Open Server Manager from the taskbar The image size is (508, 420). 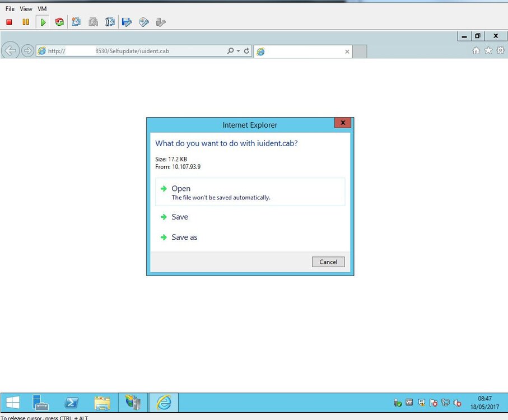pyautogui.click(x=40, y=403)
